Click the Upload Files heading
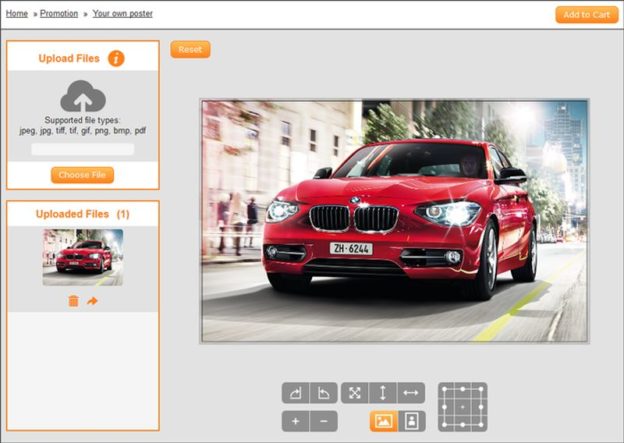This screenshot has height=443, width=624. click(x=69, y=59)
